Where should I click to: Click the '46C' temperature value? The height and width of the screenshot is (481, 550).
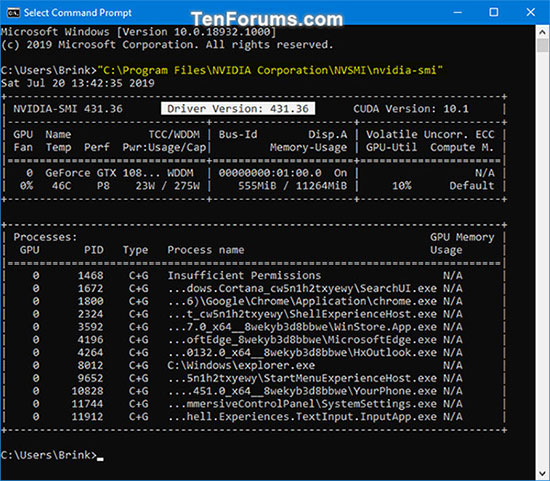[61, 186]
